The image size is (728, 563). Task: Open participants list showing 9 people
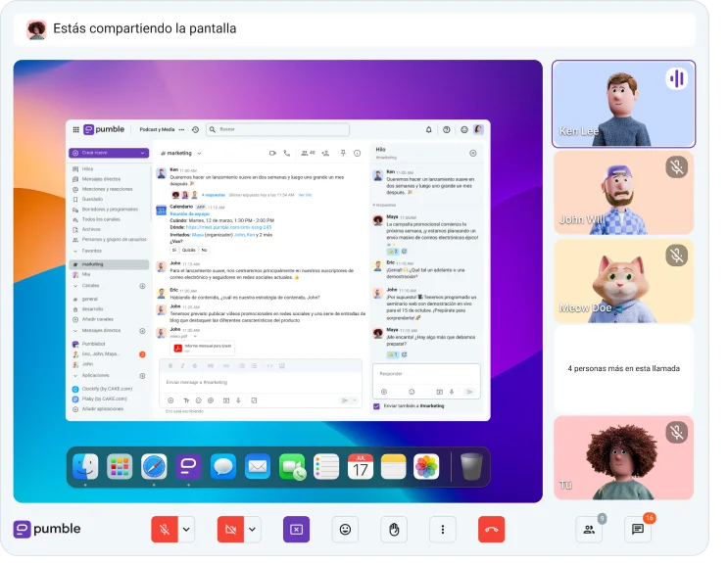[x=589, y=529]
